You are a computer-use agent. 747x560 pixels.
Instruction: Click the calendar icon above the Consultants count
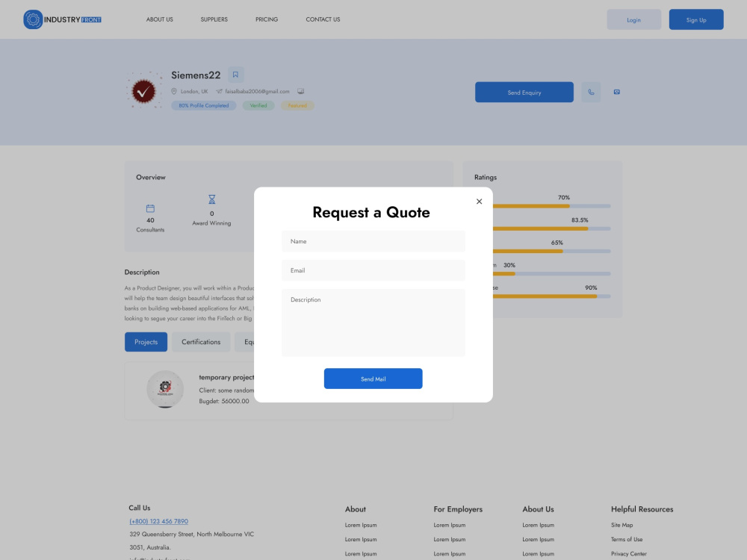(150, 208)
